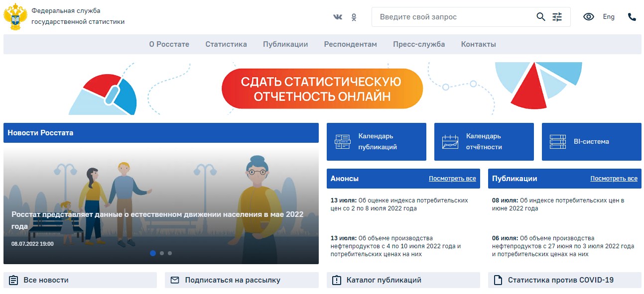Open the 'Респондентам' menu

tap(351, 44)
